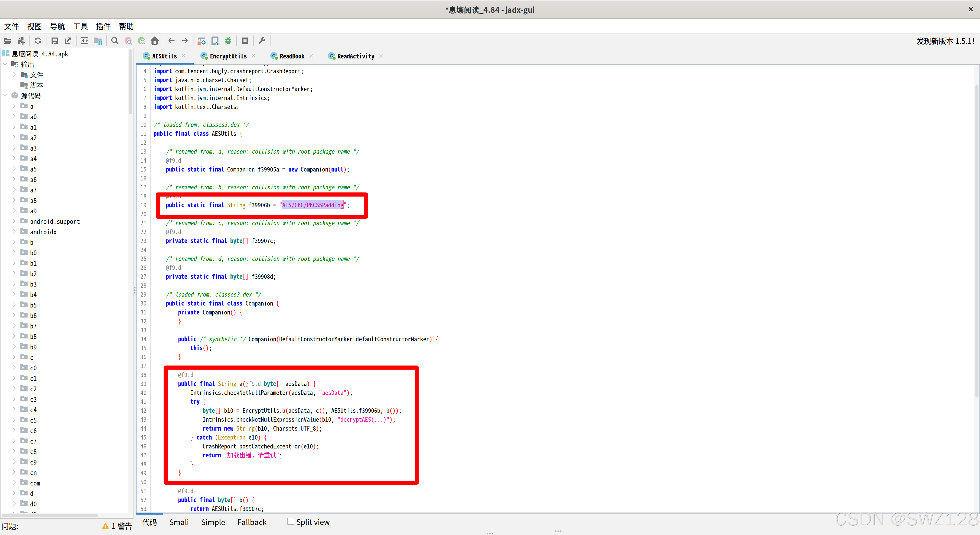The height and width of the screenshot is (535, 980).
Task: Switch to the EncryptUtils tab
Action: pos(228,56)
